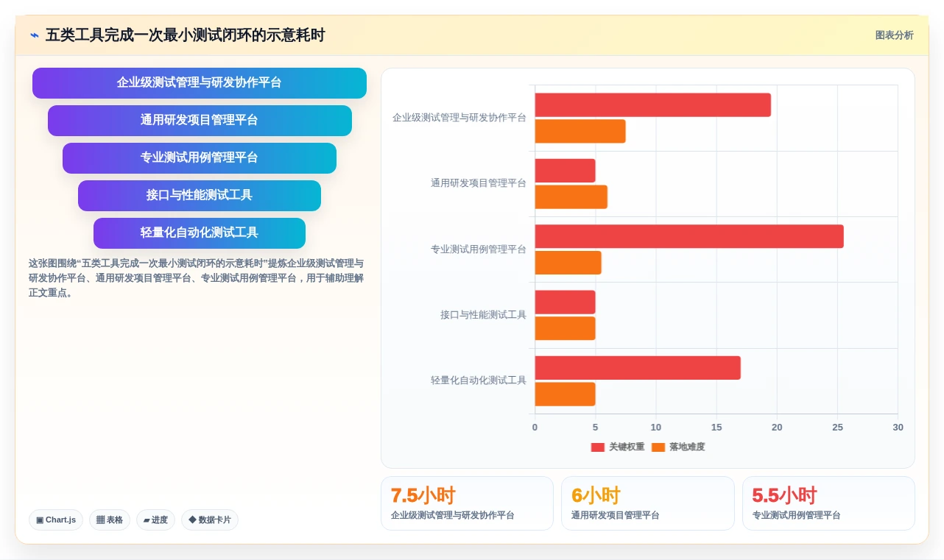Click the blue lightning icon beside title
The height and width of the screenshot is (560, 944).
click(35, 35)
